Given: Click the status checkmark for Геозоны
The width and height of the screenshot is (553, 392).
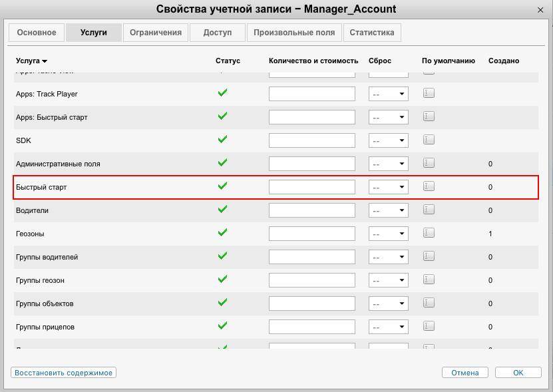Looking at the screenshot, I should click(x=223, y=232).
